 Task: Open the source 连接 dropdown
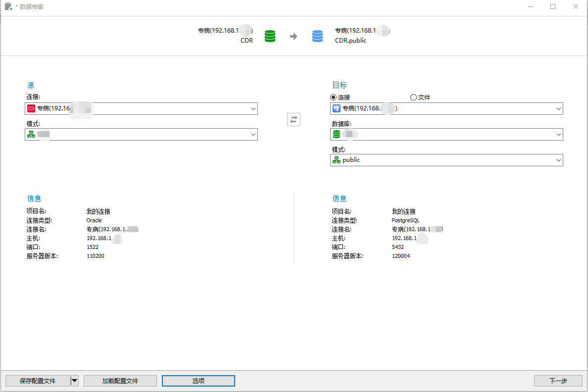(253, 109)
